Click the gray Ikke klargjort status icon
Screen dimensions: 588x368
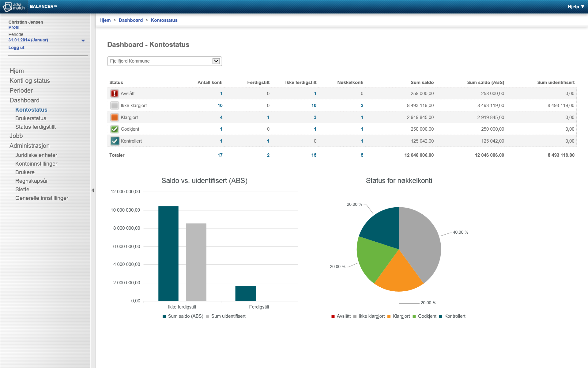tap(115, 105)
